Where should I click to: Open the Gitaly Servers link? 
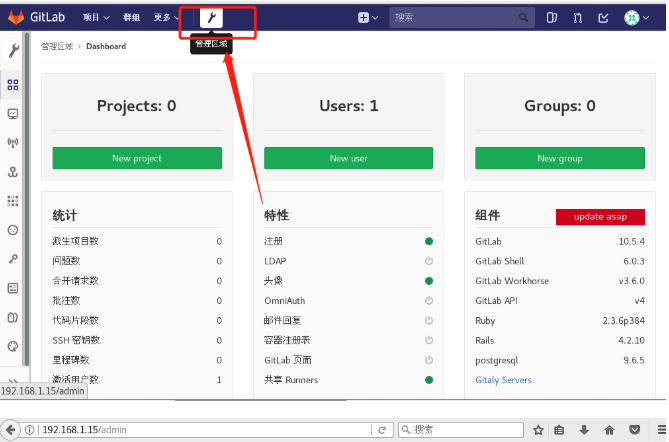pyautogui.click(x=503, y=380)
